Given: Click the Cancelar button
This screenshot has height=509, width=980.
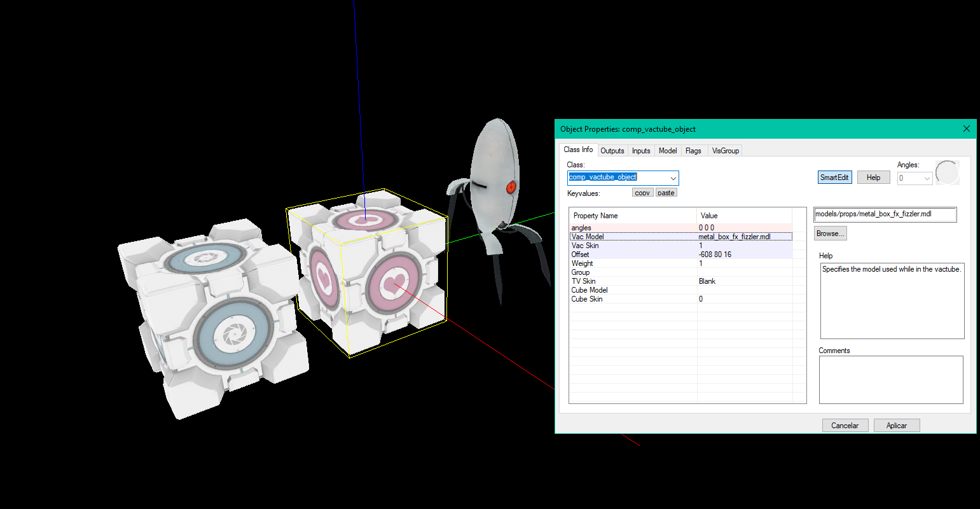Looking at the screenshot, I should point(845,426).
